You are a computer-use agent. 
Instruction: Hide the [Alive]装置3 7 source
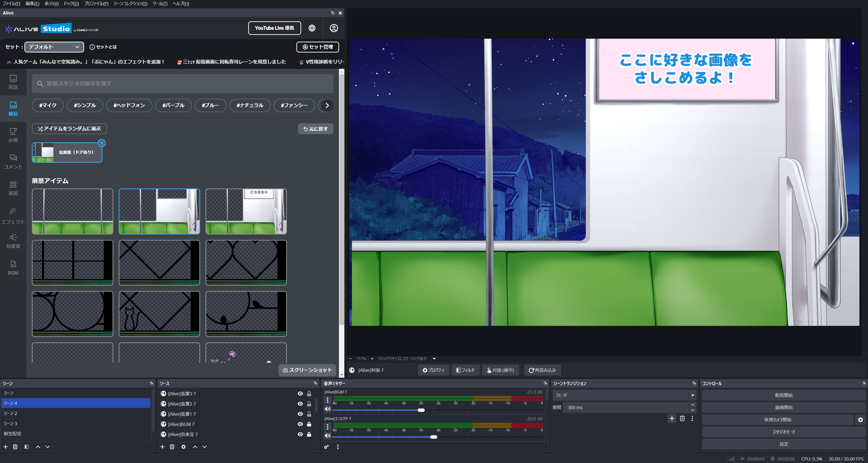tap(300, 394)
